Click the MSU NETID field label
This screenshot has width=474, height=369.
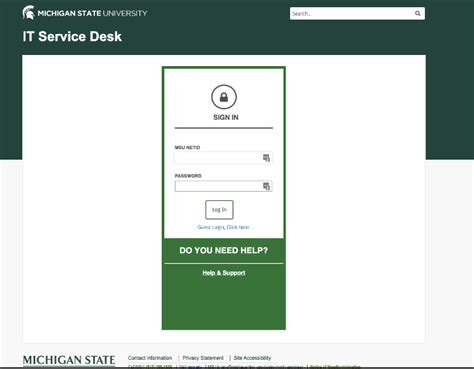click(x=187, y=147)
